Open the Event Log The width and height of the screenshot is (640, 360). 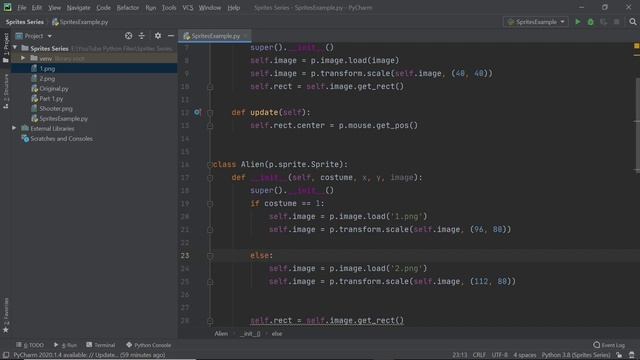609,345
